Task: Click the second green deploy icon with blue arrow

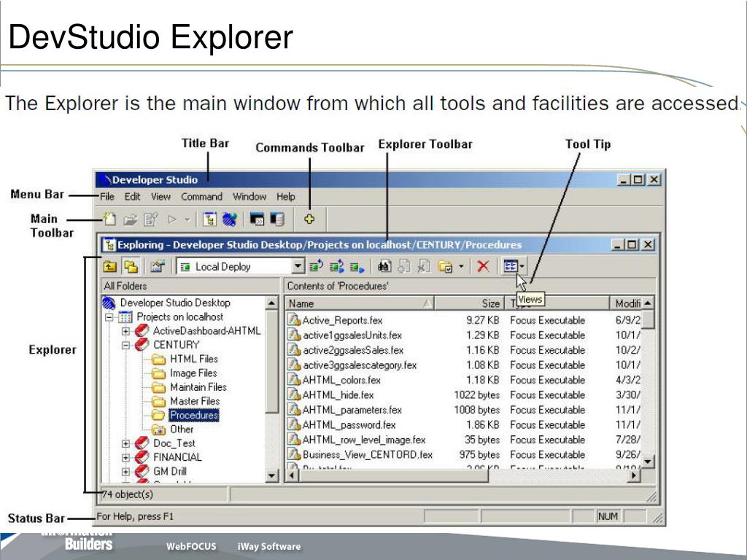Action: pos(337,266)
